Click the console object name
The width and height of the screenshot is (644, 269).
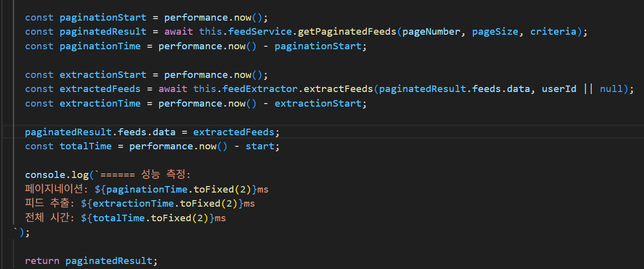45,175
